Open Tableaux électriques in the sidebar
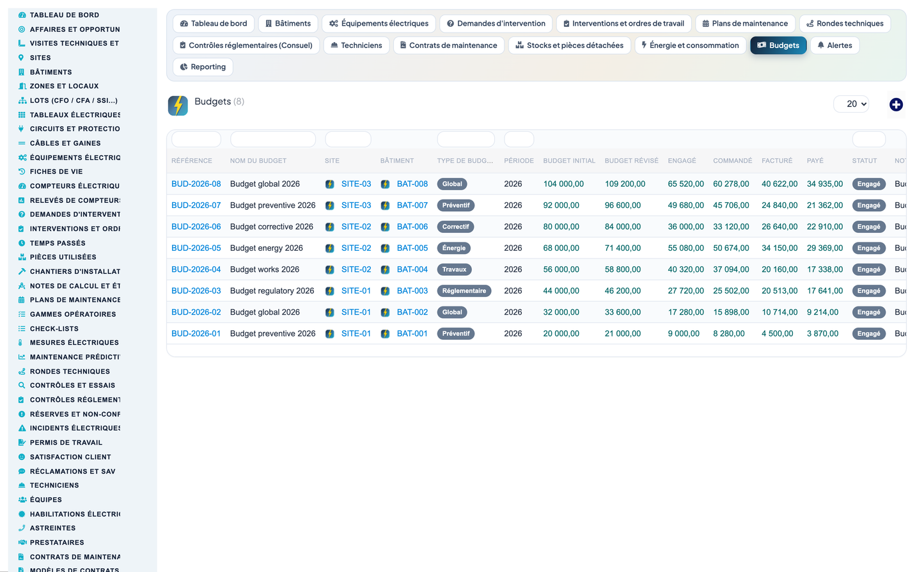The image size is (924, 572). 75,115
